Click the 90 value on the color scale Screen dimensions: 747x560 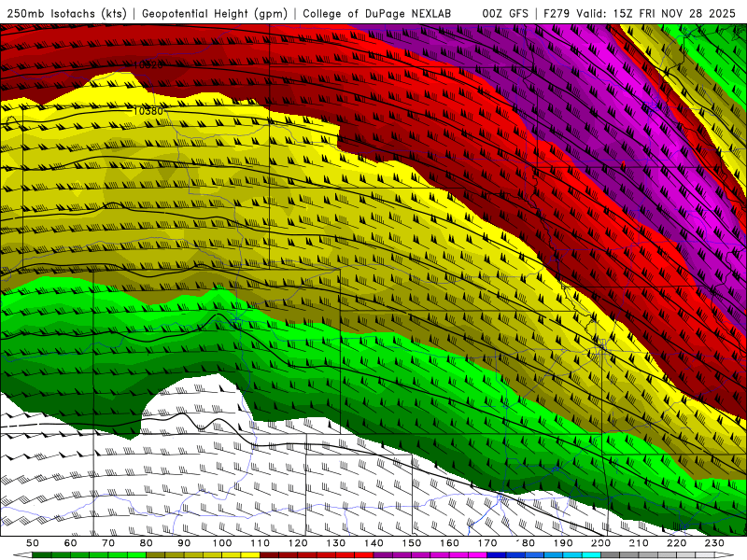(x=184, y=543)
